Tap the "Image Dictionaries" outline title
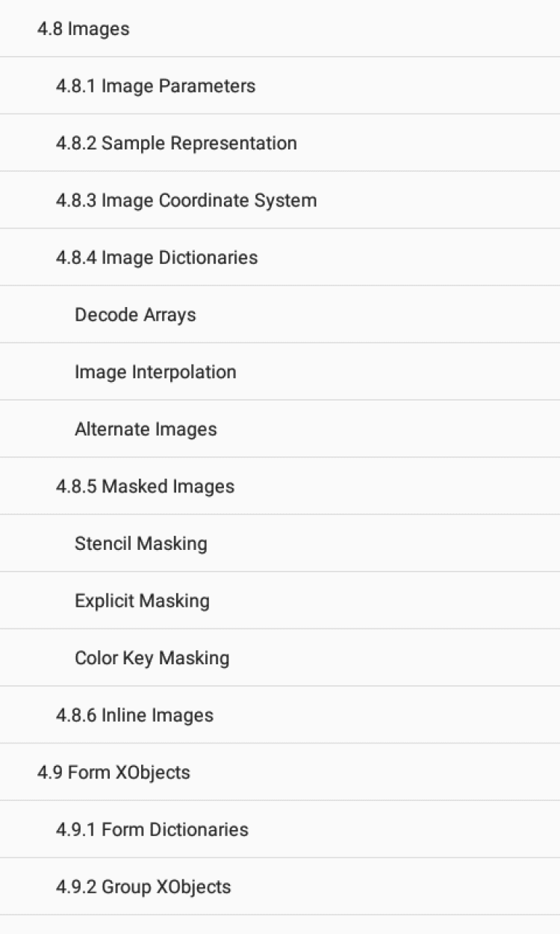 (x=179, y=258)
